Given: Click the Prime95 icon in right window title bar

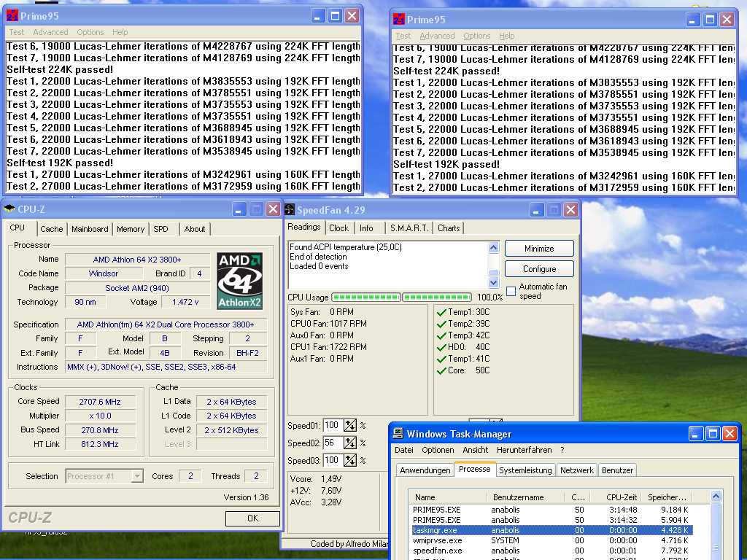Looking at the screenshot, I should [399, 20].
